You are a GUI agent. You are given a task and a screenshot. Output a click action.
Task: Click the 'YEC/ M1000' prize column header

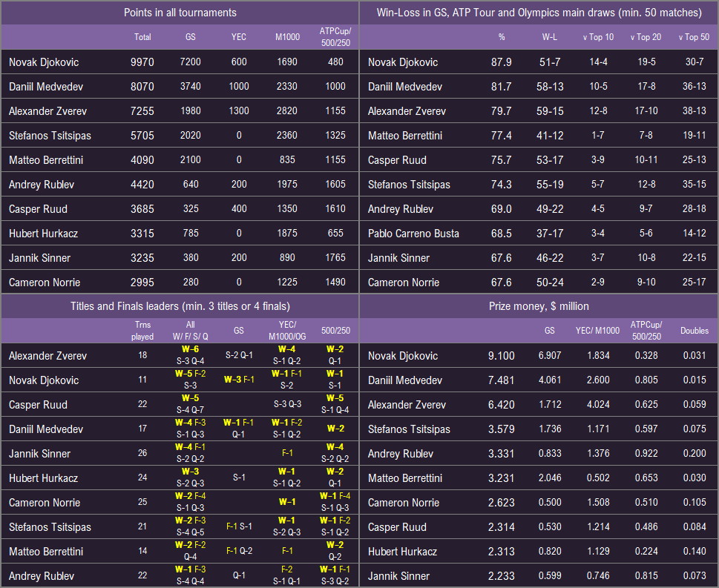coord(597,331)
